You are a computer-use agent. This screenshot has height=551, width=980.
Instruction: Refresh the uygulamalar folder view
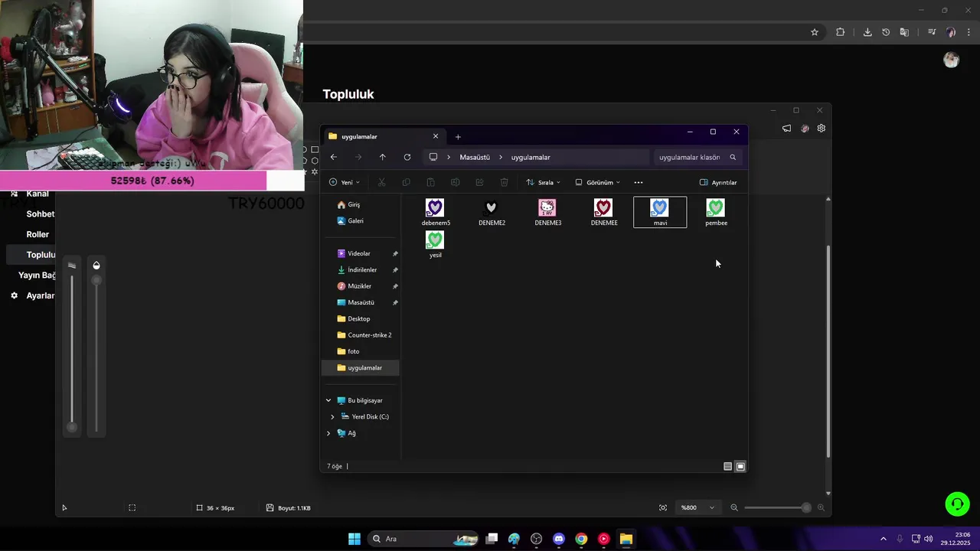[407, 157]
